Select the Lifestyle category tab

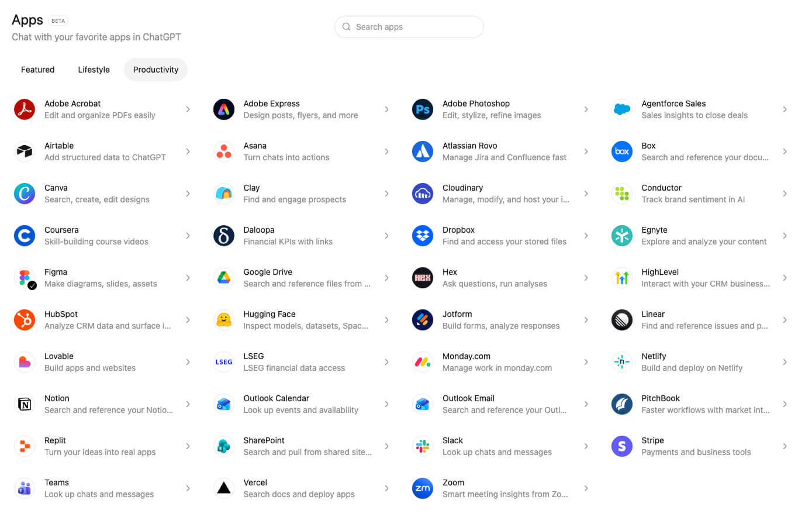pos(94,69)
